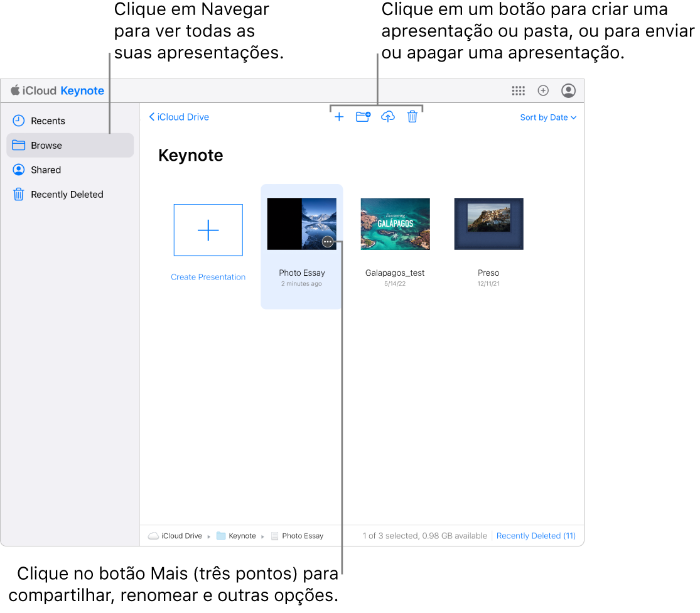This screenshot has height=613, width=700.
Task: Click iCloud Drive in the bottom path bar
Action: (175, 536)
